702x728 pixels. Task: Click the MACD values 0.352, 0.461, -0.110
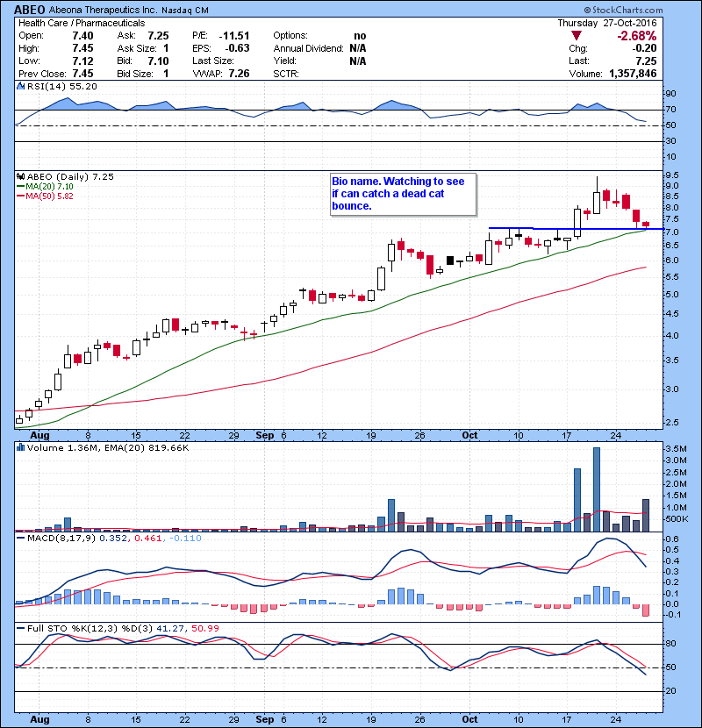(x=151, y=539)
